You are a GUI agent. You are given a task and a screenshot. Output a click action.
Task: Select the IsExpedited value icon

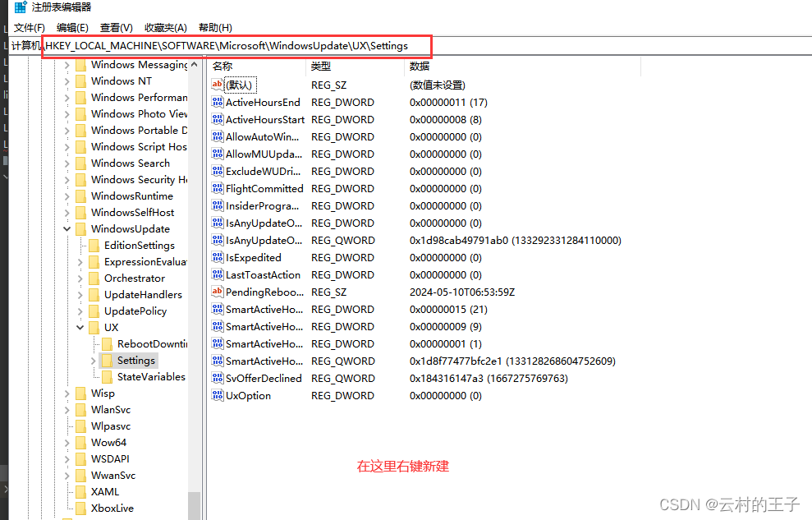(218, 257)
